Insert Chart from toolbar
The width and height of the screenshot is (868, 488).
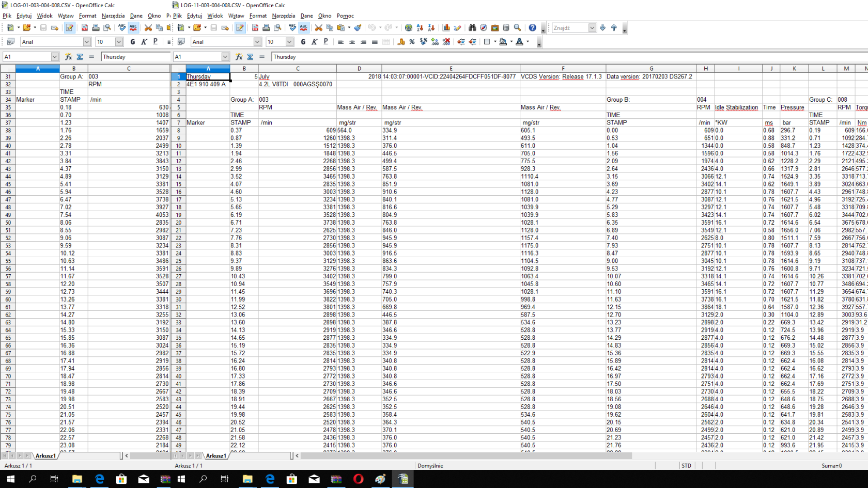coord(446,28)
